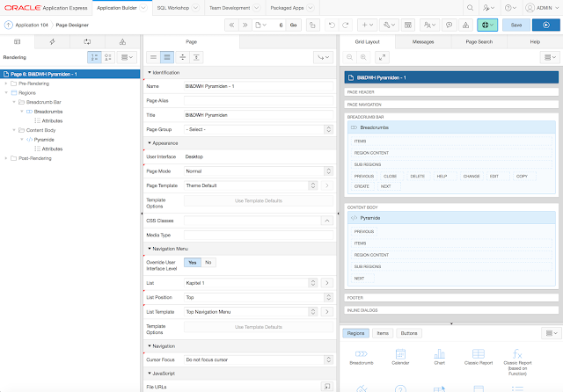563x392 pixels.
Task: Open the Developer Comments speech bubble
Action: [449, 25]
